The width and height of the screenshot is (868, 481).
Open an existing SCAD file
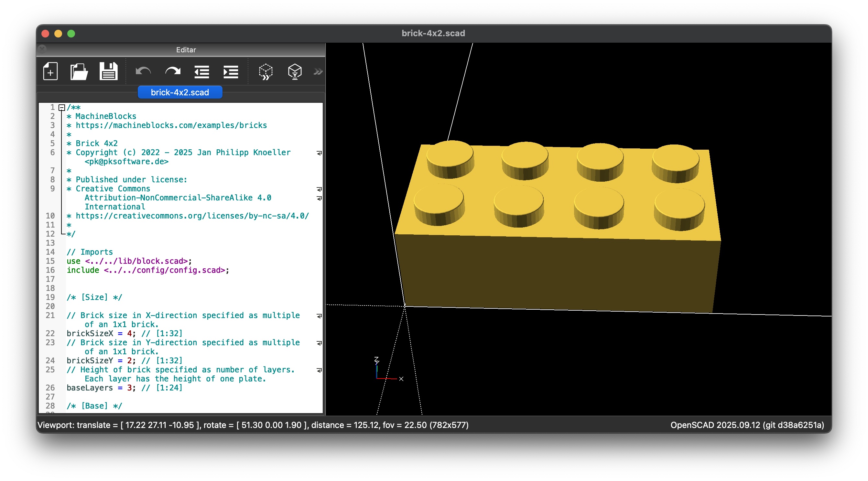pyautogui.click(x=79, y=71)
